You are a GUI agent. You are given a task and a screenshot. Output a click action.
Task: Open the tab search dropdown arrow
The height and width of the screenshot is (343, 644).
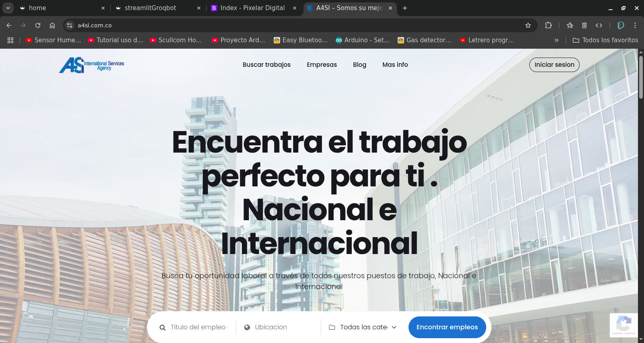(x=8, y=8)
